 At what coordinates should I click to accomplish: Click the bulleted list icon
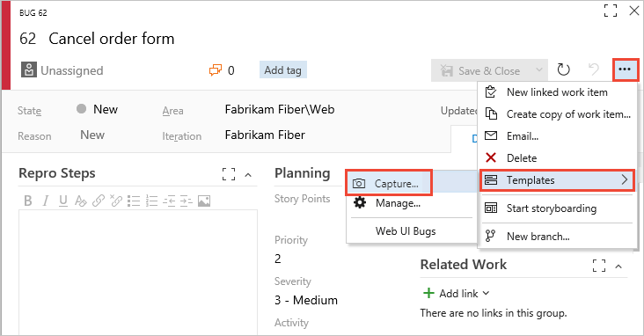[x=134, y=201]
